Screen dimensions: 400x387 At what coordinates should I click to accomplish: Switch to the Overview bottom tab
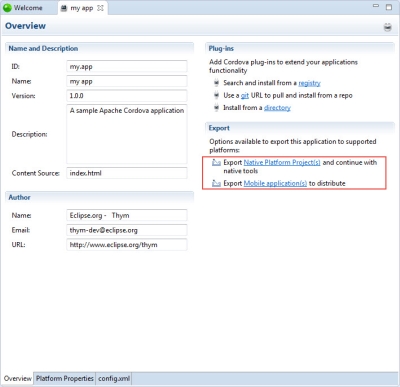pyautogui.click(x=17, y=379)
